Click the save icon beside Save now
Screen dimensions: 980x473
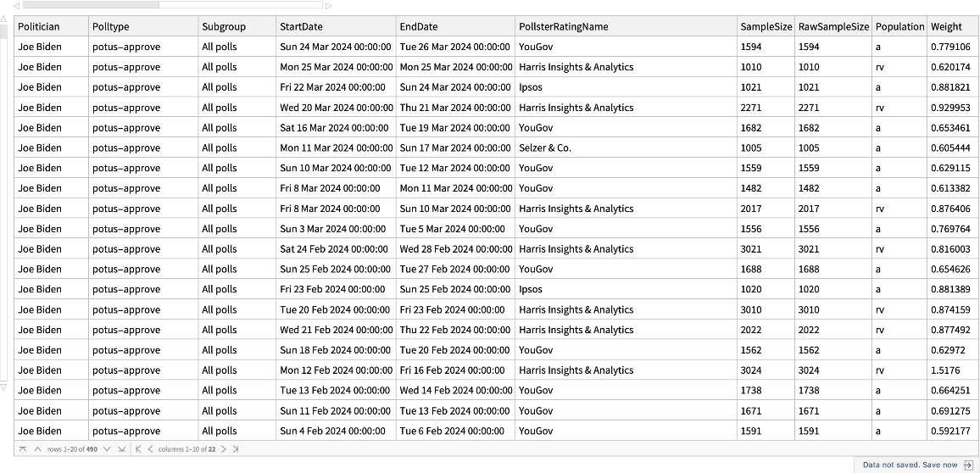pyautogui.click(x=968, y=465)
